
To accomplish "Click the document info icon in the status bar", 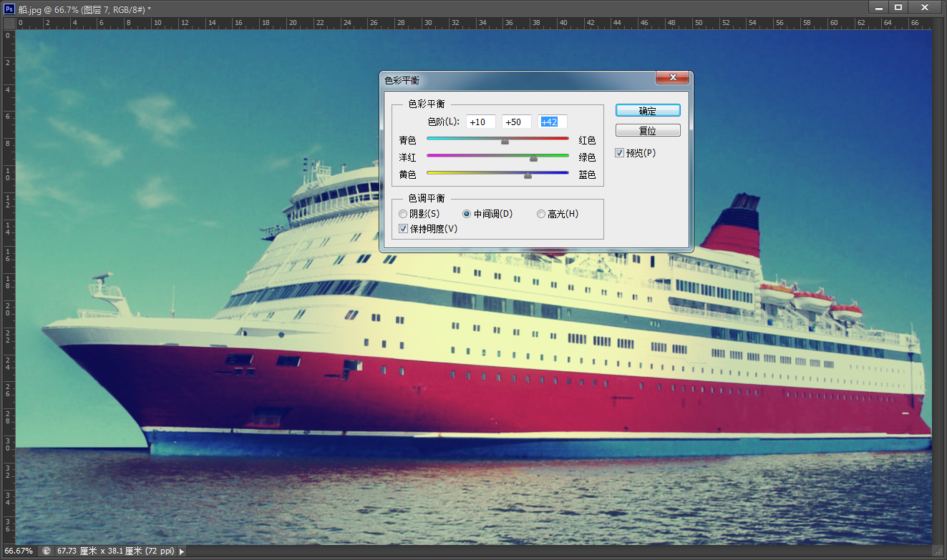I will coord(46,551).
